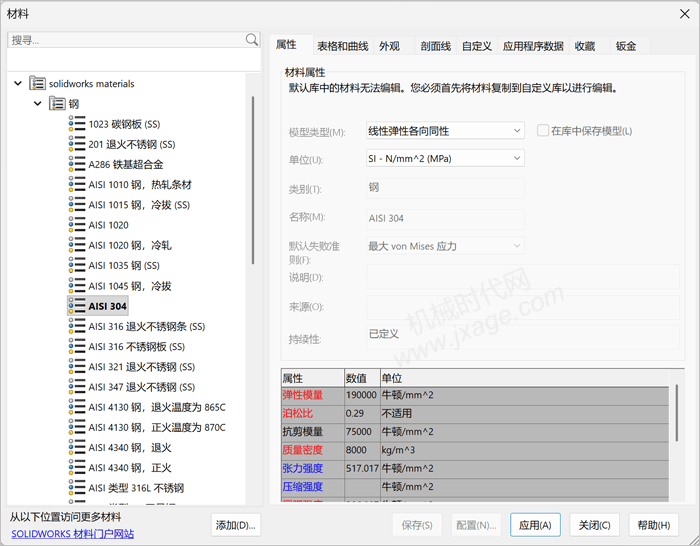The width and height of the screenshot is (700, 546).
Task: Click the icon beside AISI 4130 钢，正火温度为 870C
Action: (77, 427)
